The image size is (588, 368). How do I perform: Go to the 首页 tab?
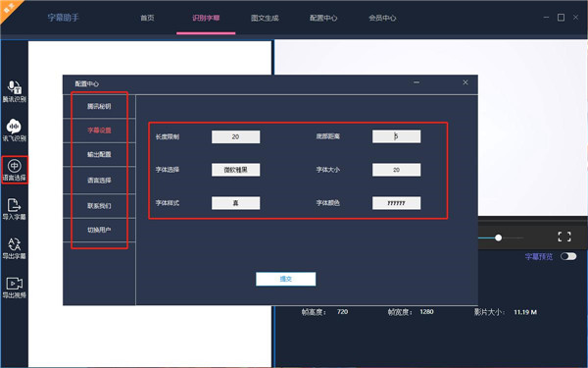point(147,18)
